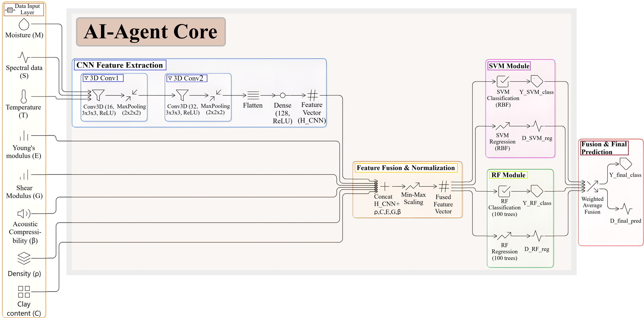Select the 'Concat H_CNN+ ρ,C,E,G,β' text

click(x=387, y=204)
